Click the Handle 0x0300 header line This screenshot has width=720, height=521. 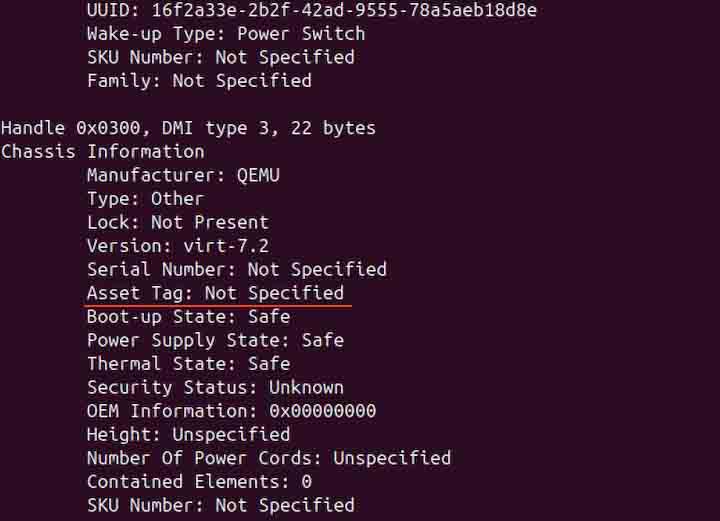point(188,128)
